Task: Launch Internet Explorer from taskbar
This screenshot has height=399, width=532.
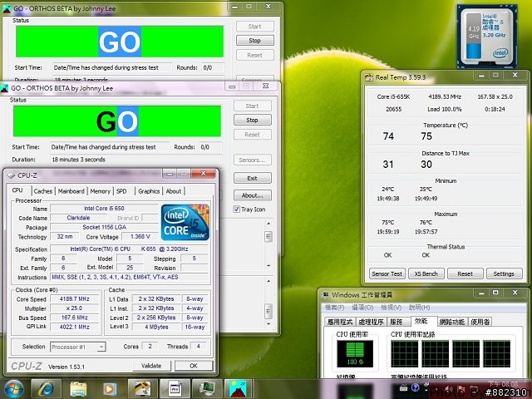Action: (x=47, y=389)
